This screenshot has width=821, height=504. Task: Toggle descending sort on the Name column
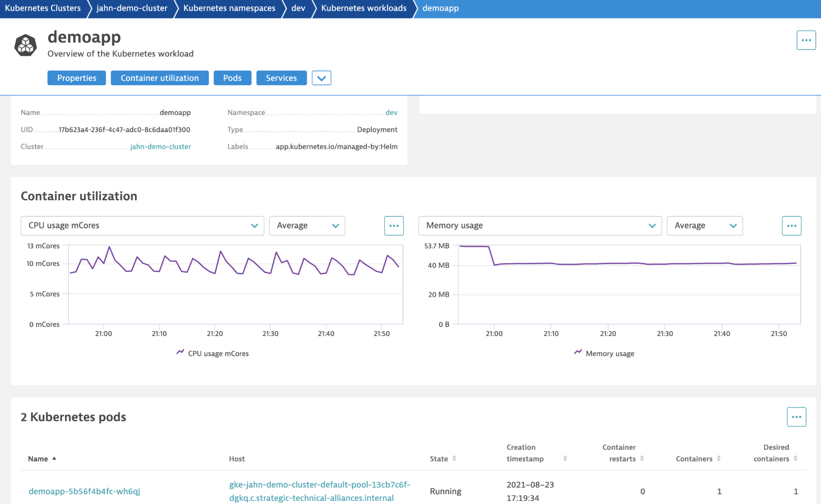click(x=54, y=458)
